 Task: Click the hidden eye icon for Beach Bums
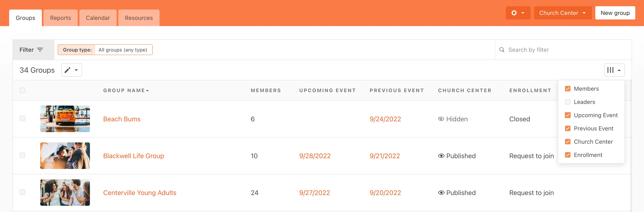[x=441, y=119]
